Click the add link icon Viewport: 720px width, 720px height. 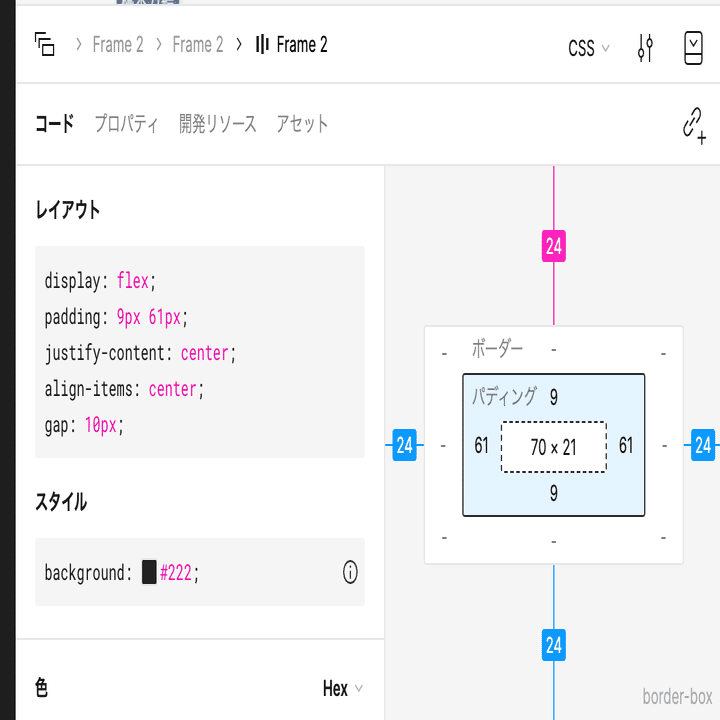tap(693, 125)
